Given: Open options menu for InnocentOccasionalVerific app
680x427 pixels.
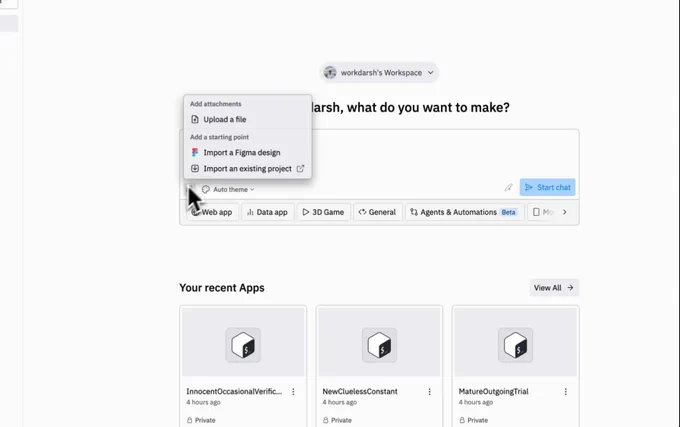Looking at the screenshot, I should [x=293, y=392].
